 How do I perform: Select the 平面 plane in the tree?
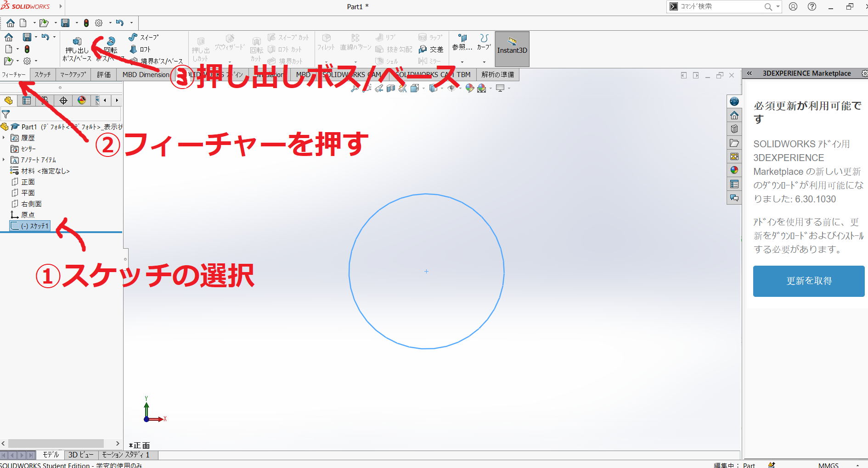point(23,193)
